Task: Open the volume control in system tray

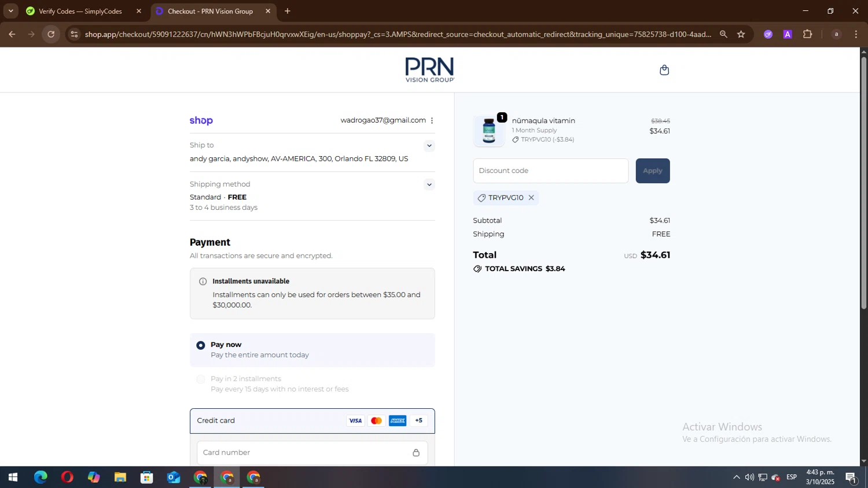Action: point(749,478)
